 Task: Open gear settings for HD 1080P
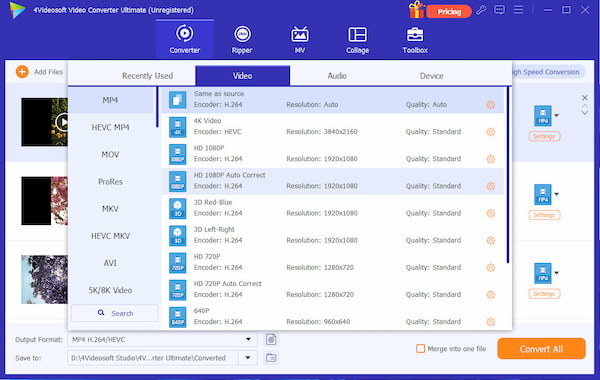click(491, 159)
